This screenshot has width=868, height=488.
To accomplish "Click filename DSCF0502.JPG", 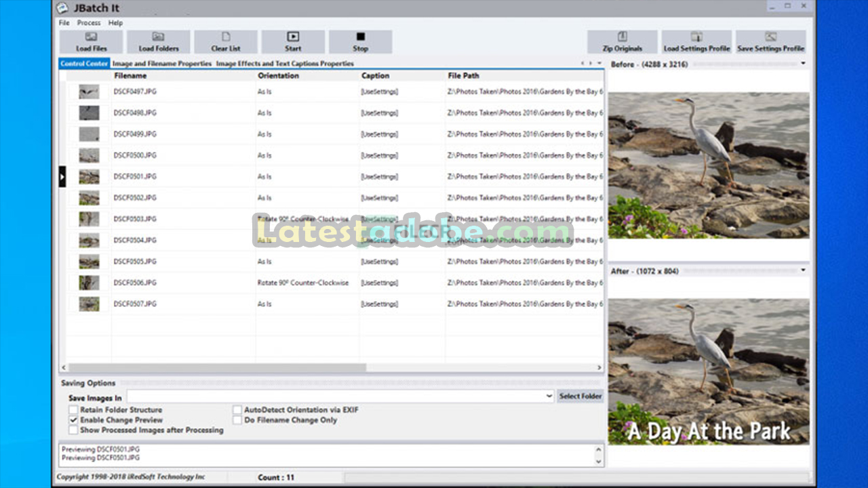I will (x=134, y=198).
